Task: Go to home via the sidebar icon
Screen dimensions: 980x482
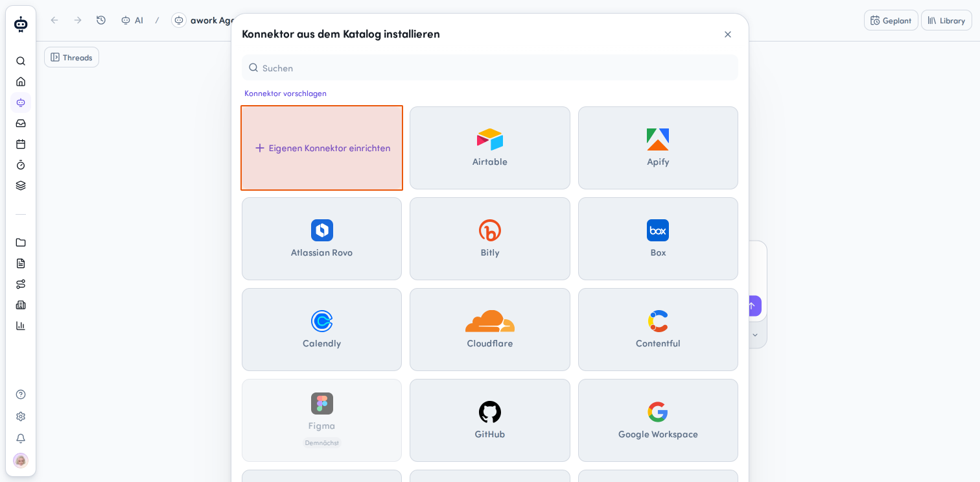Action: pyautogui.click(x=21, y=82)
